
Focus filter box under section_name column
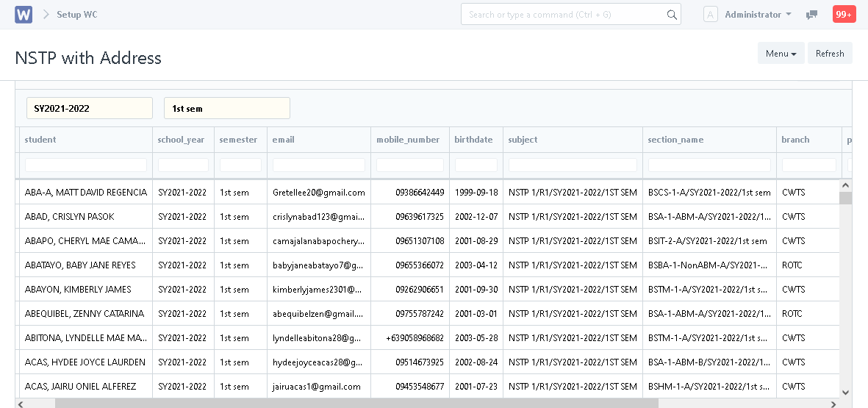710,165
